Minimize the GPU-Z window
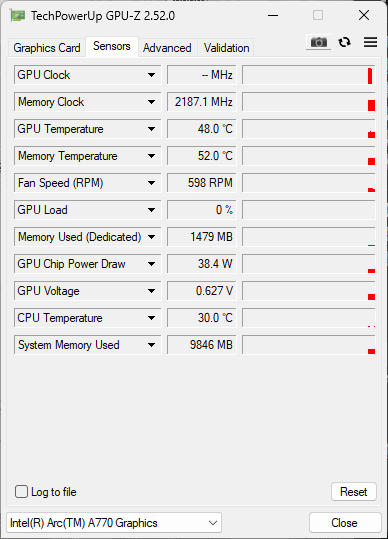Screen dimensions: 388x539 point(273,15)
